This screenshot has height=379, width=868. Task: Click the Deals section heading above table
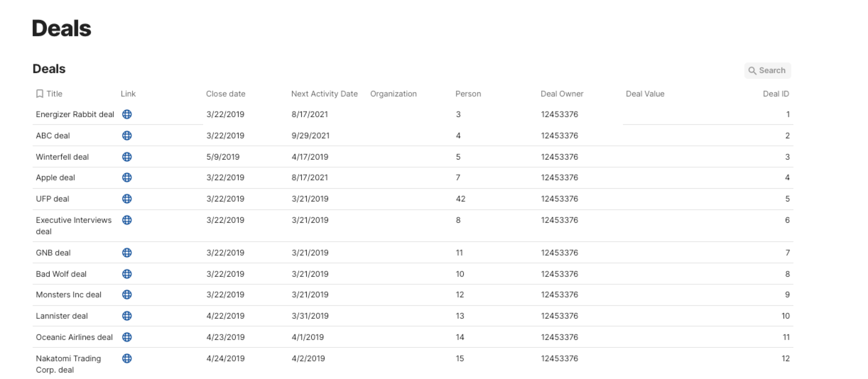tap(49, 69)
